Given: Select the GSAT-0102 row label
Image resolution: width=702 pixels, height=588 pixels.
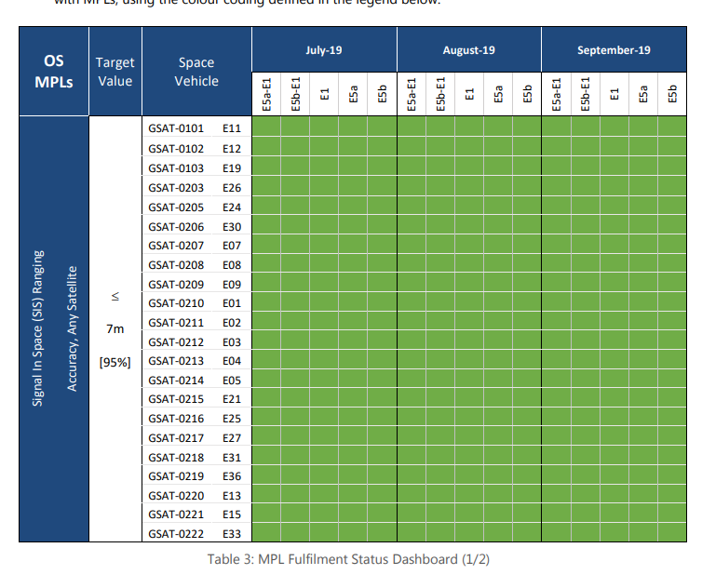Looking at the screenshot, I should pos(176,149).
